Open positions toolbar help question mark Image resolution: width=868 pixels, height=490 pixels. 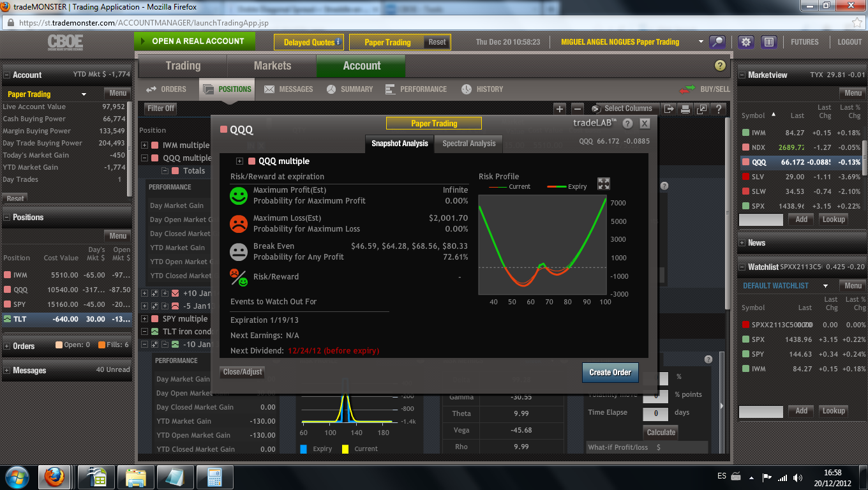tap(719, 109)
